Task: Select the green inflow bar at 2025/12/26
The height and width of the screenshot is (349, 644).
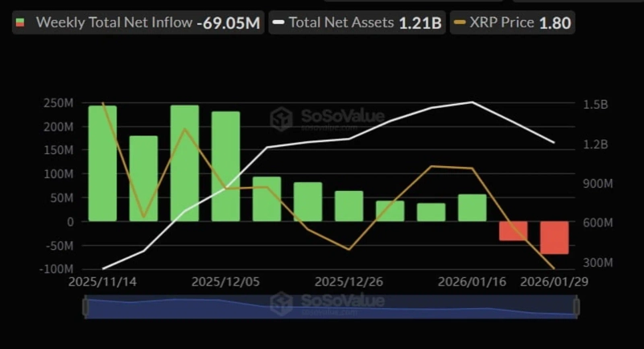Action: [x=349, y=206]
